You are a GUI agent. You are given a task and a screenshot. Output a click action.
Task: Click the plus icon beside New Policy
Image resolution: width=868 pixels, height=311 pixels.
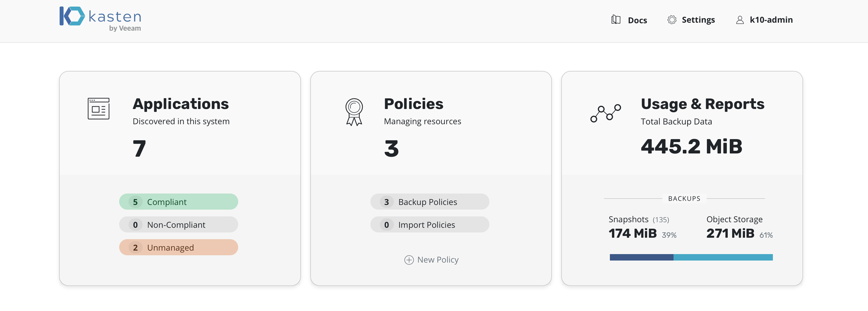click(x=409, y=260)
